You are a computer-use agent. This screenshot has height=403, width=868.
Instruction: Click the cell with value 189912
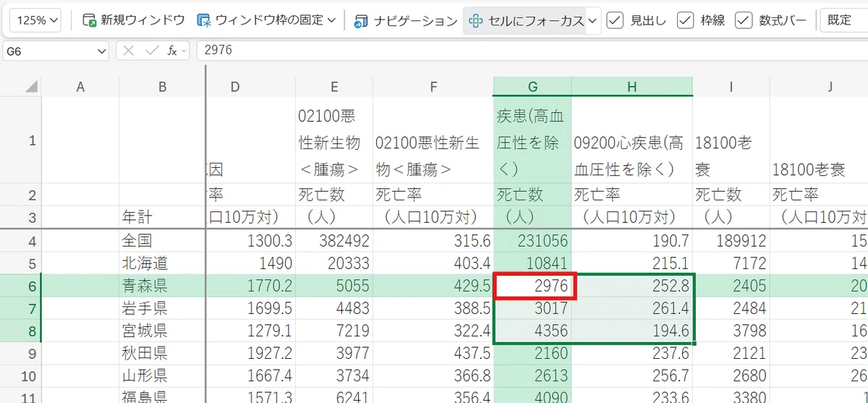point(731,241)
